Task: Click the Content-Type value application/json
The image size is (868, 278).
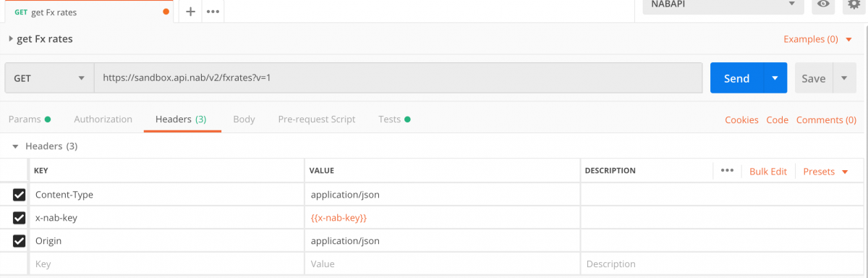Action: [345, 195]
